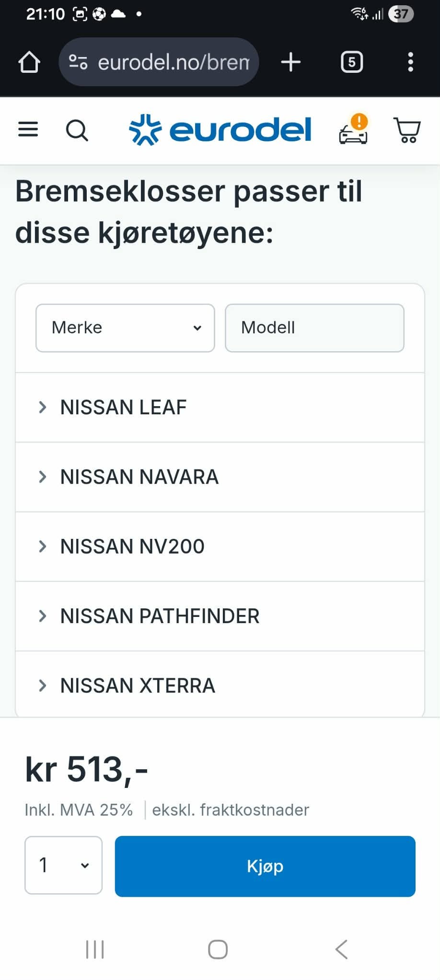Open the shopping cart

click(407, 130)
